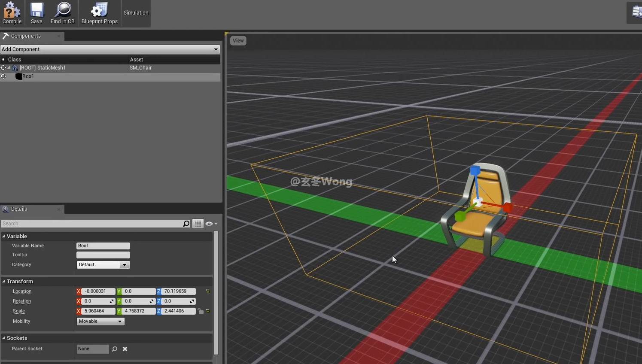Image resolution: width=642 pixels, height=364 pixels.
Task: Click the red X-axis gizmo handle
Action: coord(508,207)
